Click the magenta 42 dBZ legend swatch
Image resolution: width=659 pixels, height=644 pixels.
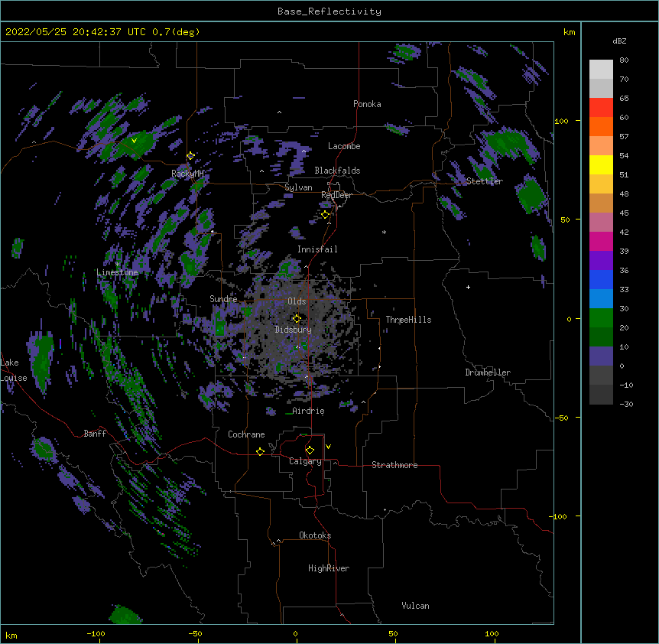(x=601, y=241)
